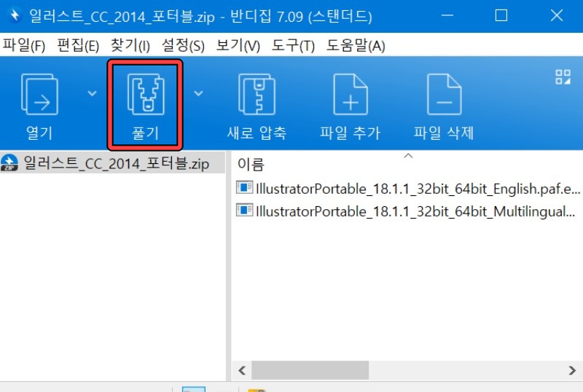
Task: Expand the dropdown arrow next to 열기
Action: click(x=92, y=93)
